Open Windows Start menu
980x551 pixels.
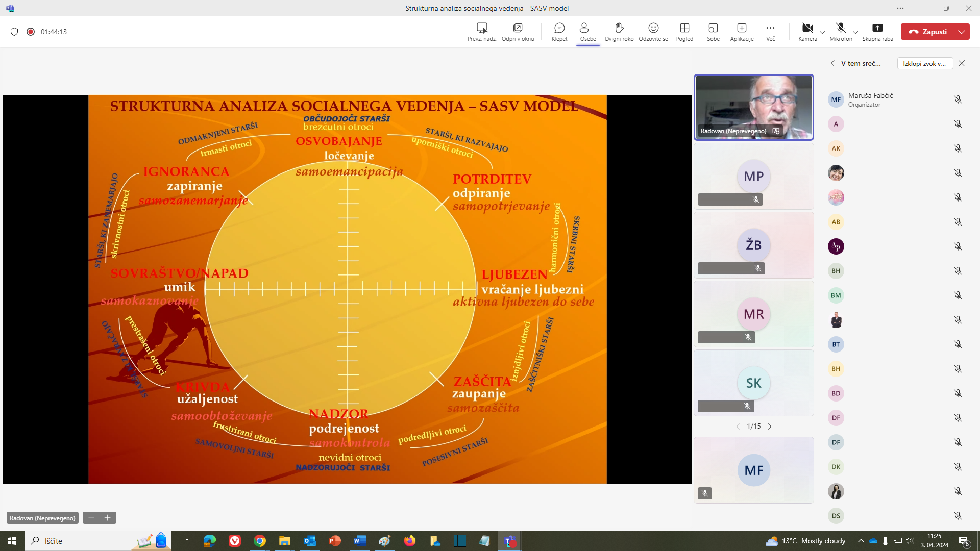pyautogui.click(x=12, y=541)
